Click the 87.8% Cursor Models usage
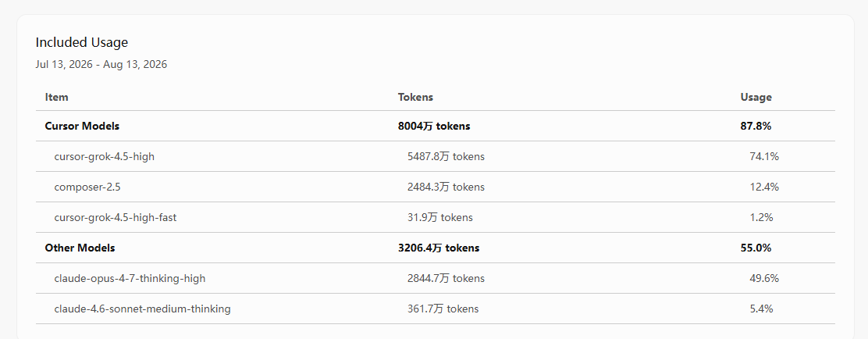868x339 pixels. [x=756, y=127]
